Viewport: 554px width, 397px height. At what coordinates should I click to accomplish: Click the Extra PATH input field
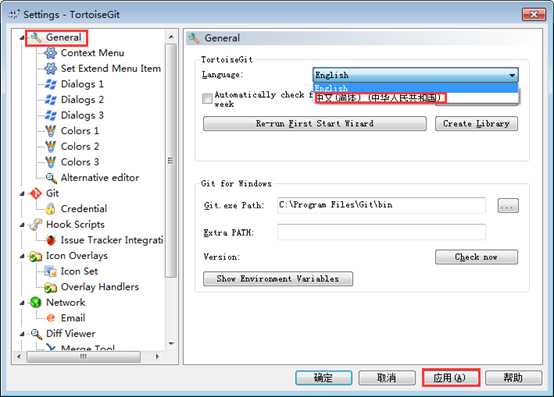coord(381,232)
